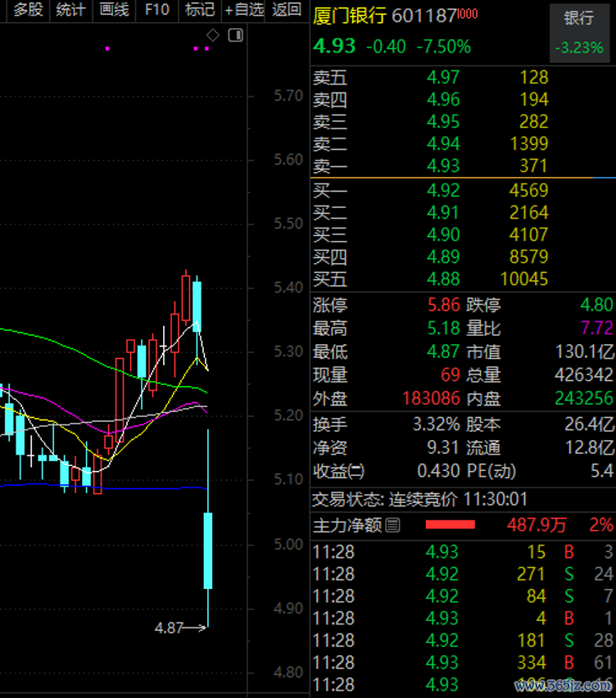Toggle the side panel layout icon
Viewport: 616px width, 698px height.
235,34
